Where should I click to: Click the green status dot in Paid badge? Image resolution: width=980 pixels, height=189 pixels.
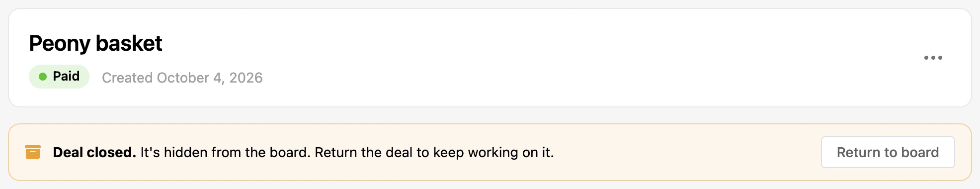[43, 77]
